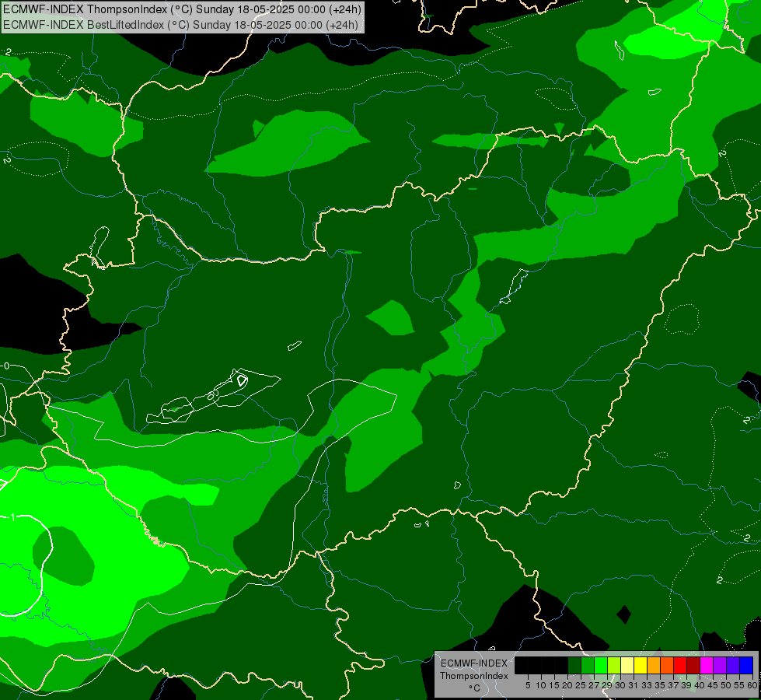Screen dimensions: 761x700
Task: Pick the purple 45–50 legend swatch
Action: coord(720,666)
